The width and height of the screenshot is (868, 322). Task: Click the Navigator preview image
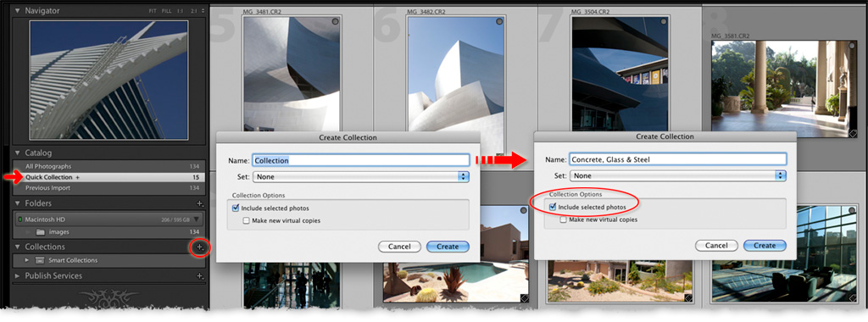point(109,80)
